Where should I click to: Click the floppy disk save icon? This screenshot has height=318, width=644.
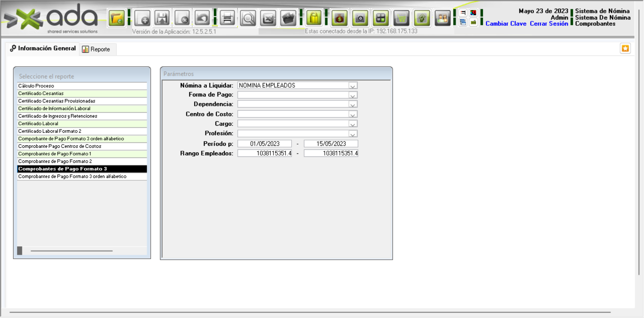(162, 18)
